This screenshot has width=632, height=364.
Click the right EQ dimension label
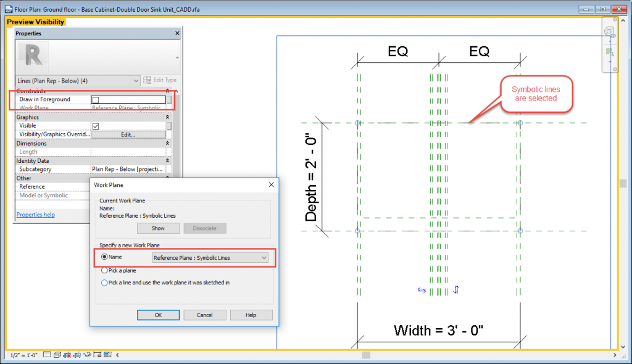coord(479,51)
